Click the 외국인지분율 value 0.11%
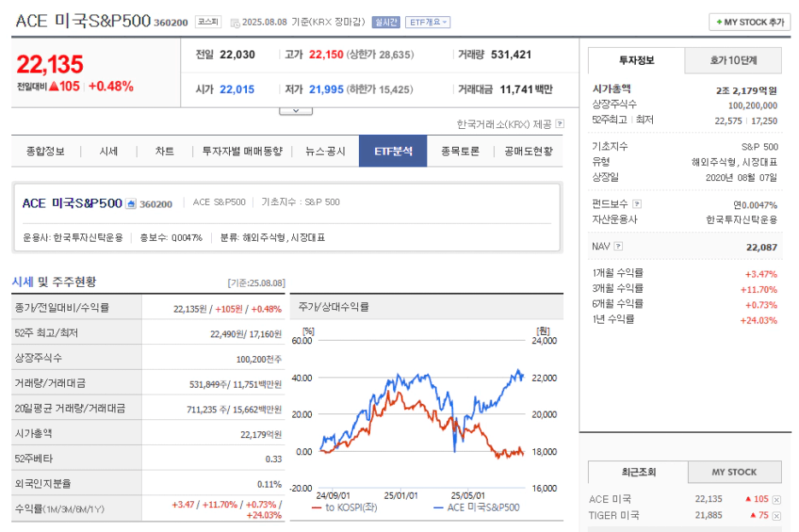 (x=269, y=484)
